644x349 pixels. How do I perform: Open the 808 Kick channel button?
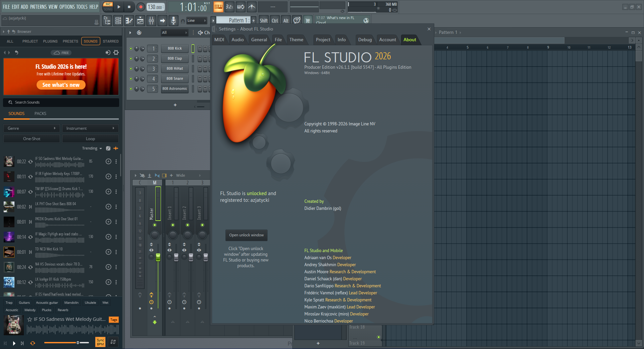click(x=175, y=49)
